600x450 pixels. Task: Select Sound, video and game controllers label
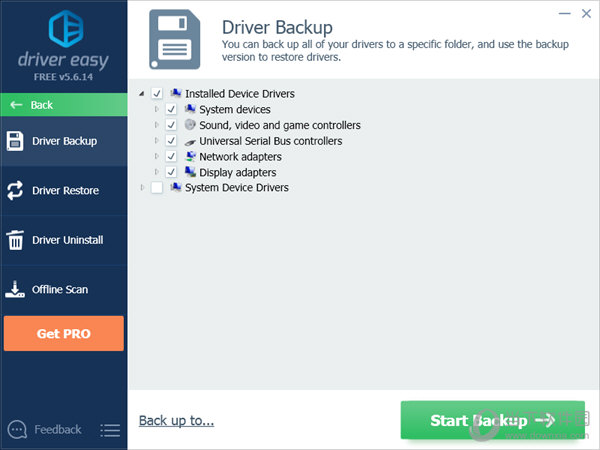tap(280, 125)
